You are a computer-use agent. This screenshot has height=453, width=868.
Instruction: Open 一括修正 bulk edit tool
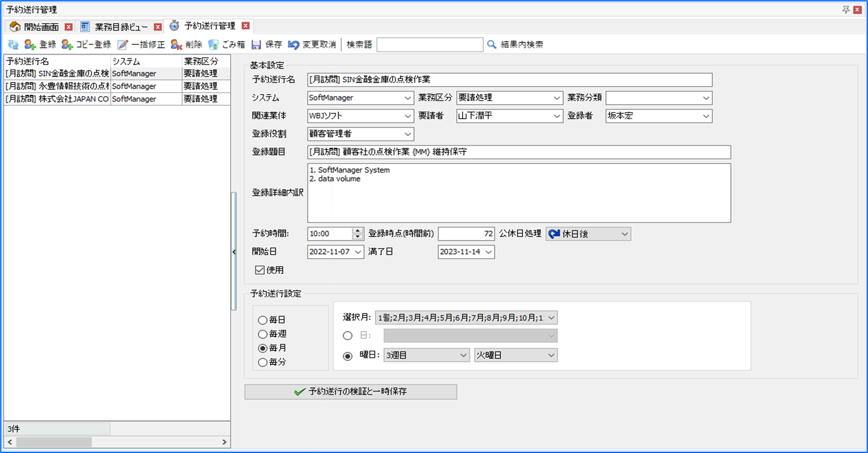click(x=123, y=45)
